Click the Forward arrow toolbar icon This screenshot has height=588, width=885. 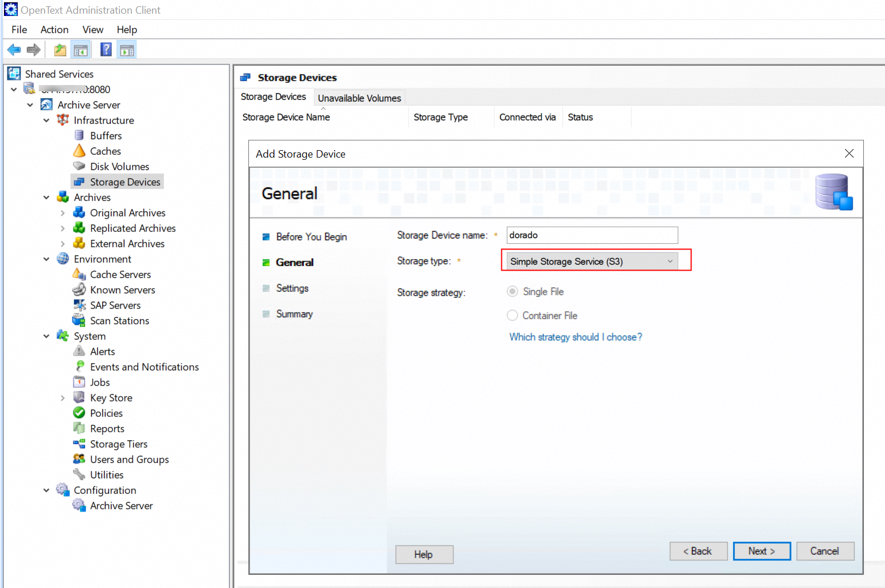(x=34, y=50)
